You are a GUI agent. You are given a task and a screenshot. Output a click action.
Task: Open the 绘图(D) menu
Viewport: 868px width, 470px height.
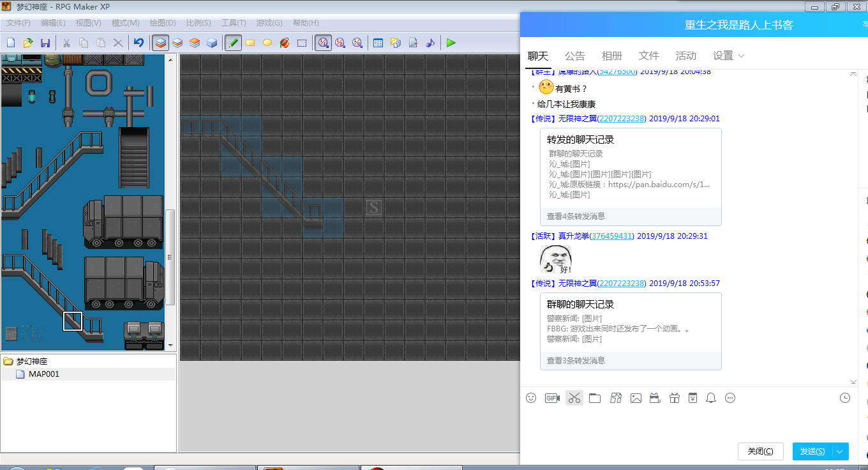coord(163,23)
